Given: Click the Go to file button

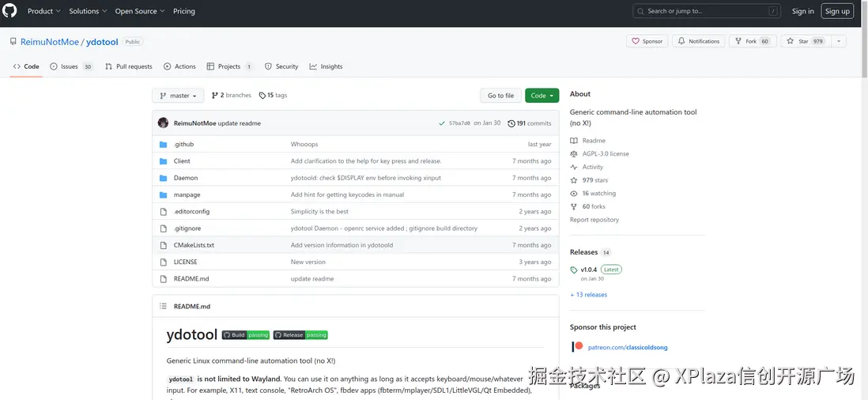Looking at the screenshot, I should click(500, 96).
